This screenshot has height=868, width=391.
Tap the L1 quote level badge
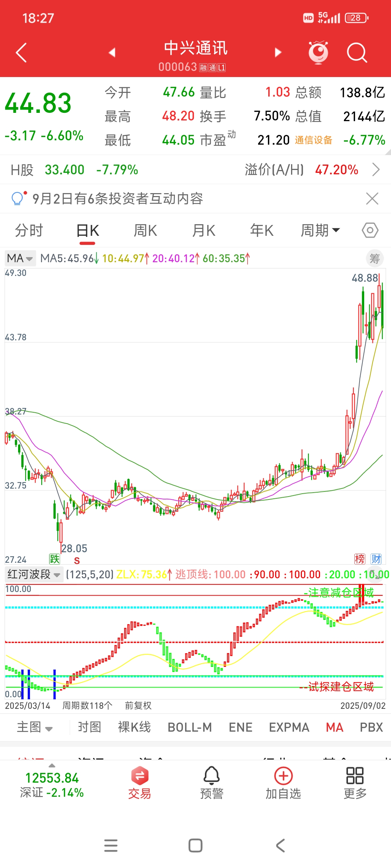pyautogui.click(x=222, y=68)
